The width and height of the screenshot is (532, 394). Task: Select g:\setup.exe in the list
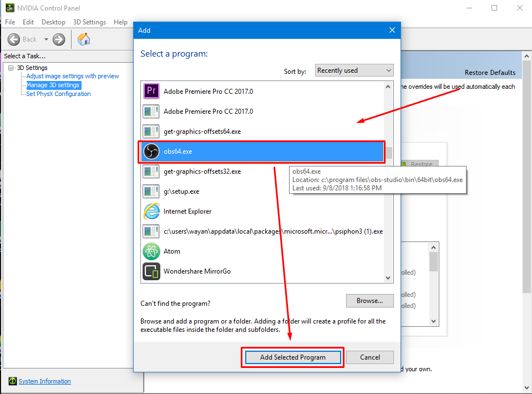262,191
